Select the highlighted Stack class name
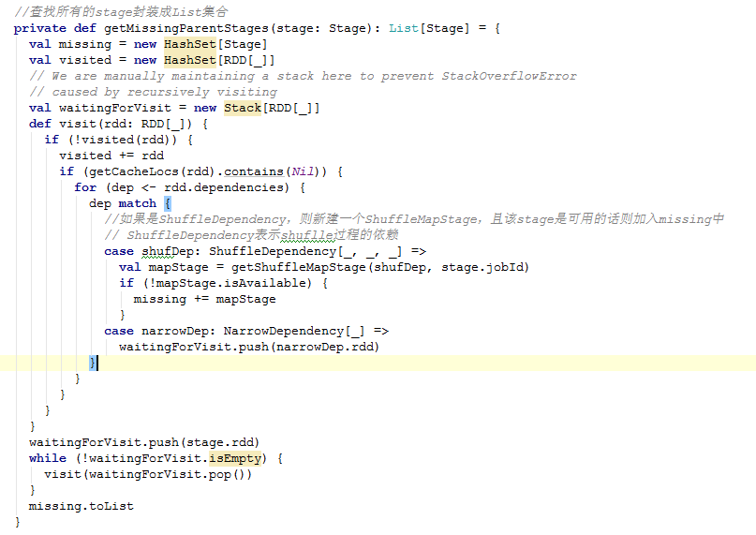The image size is (756, 535). [243, 108]
